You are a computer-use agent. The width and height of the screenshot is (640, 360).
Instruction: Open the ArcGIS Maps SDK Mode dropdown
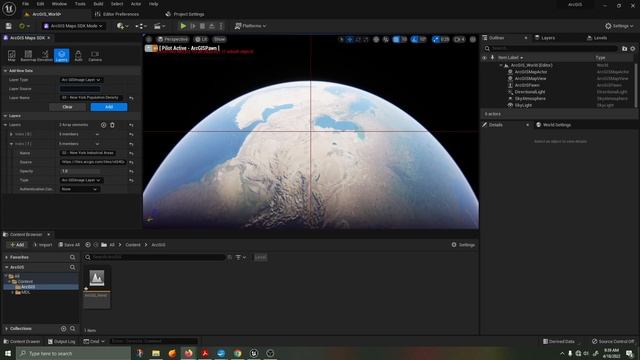point(73,26)
